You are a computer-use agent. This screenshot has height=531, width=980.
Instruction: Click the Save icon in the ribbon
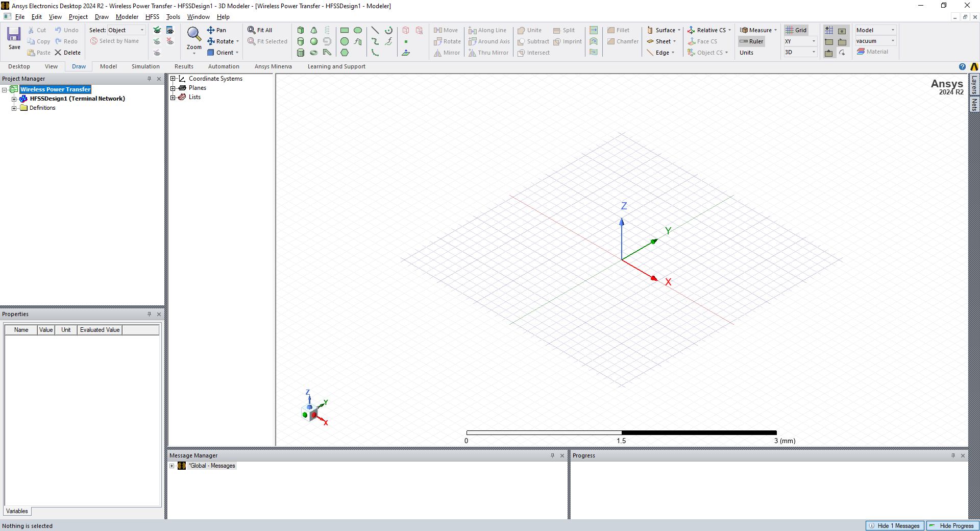point(14,38)
